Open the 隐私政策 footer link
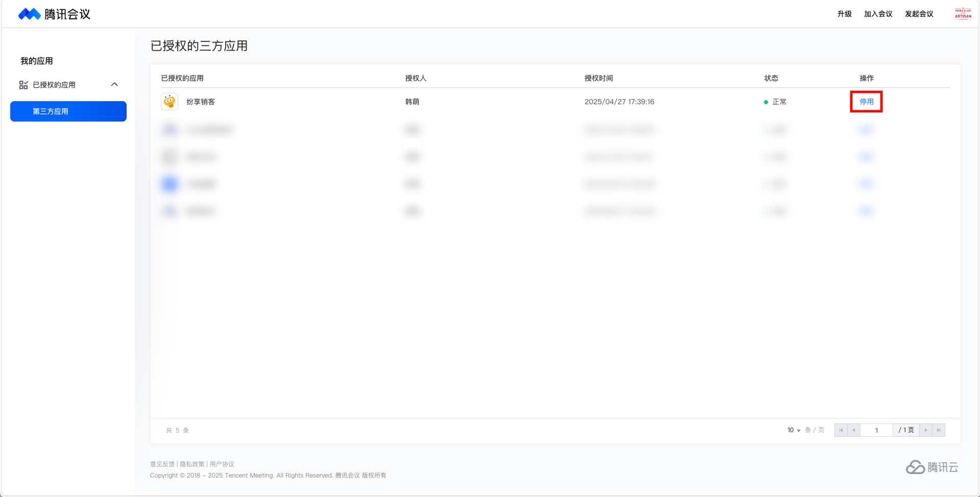Screen dimensions: 980x497 coord(192,464)
